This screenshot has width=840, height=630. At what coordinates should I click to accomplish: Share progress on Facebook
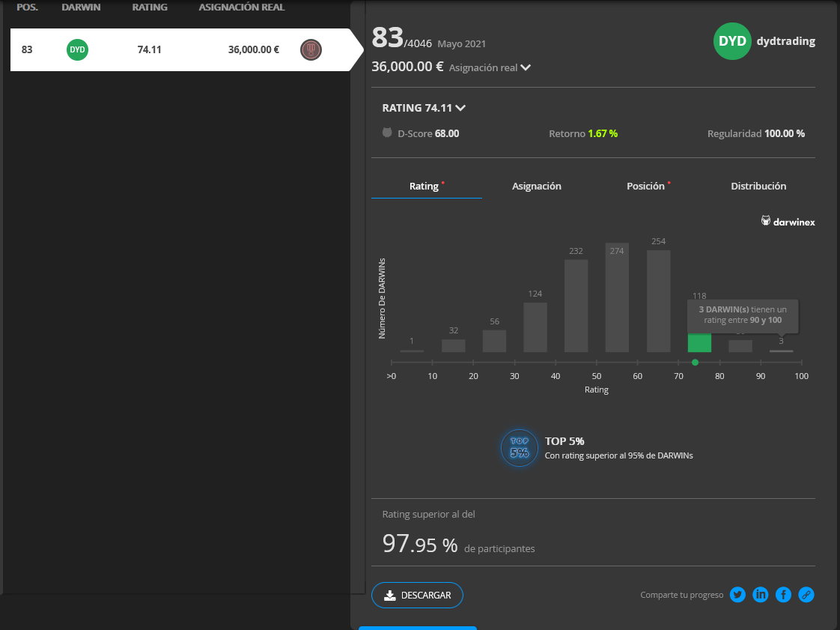point(783,595)
